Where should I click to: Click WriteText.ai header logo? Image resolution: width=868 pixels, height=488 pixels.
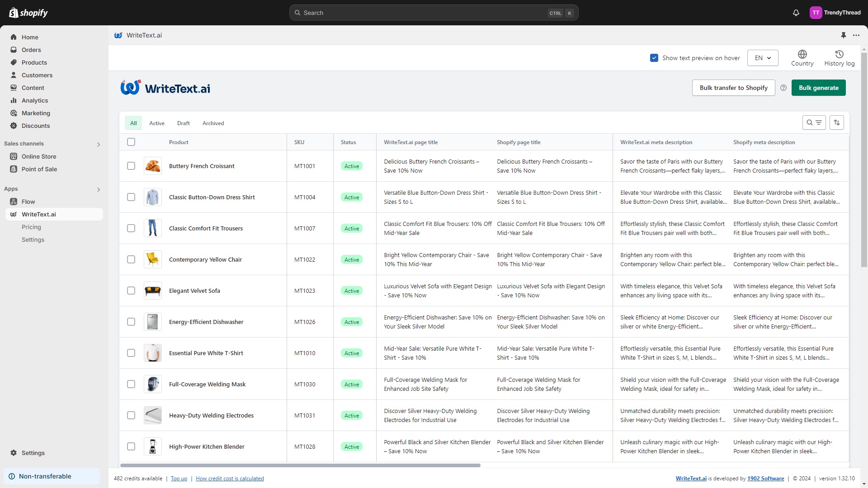pyautogui.click(x=165, y=88)
